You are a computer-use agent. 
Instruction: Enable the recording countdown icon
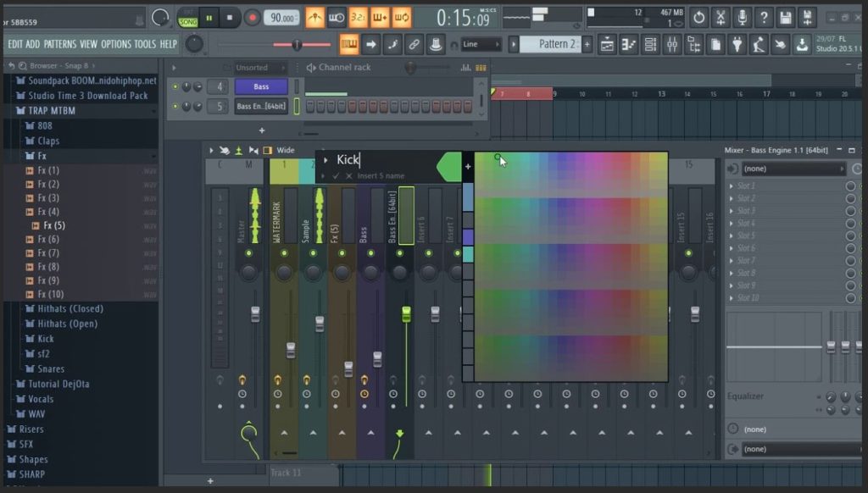coord(359,18)
